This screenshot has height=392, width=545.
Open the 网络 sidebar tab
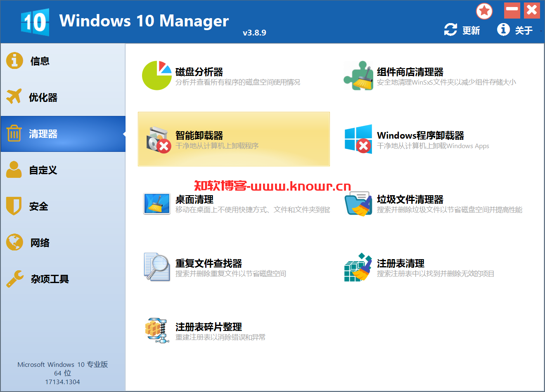pos(63,243)
